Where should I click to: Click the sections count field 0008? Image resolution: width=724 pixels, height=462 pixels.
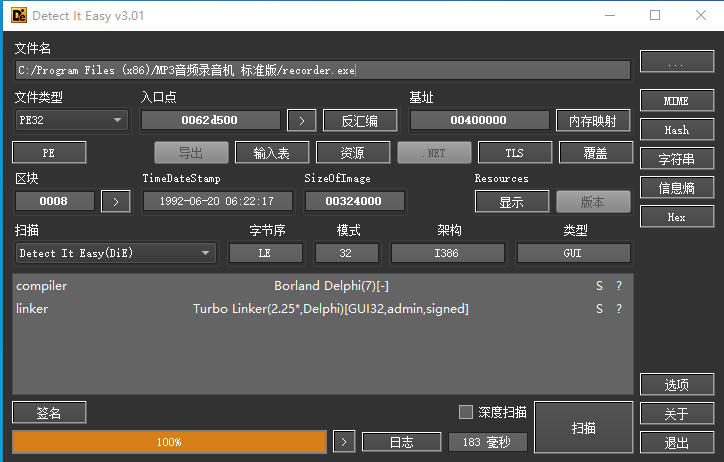54,201
